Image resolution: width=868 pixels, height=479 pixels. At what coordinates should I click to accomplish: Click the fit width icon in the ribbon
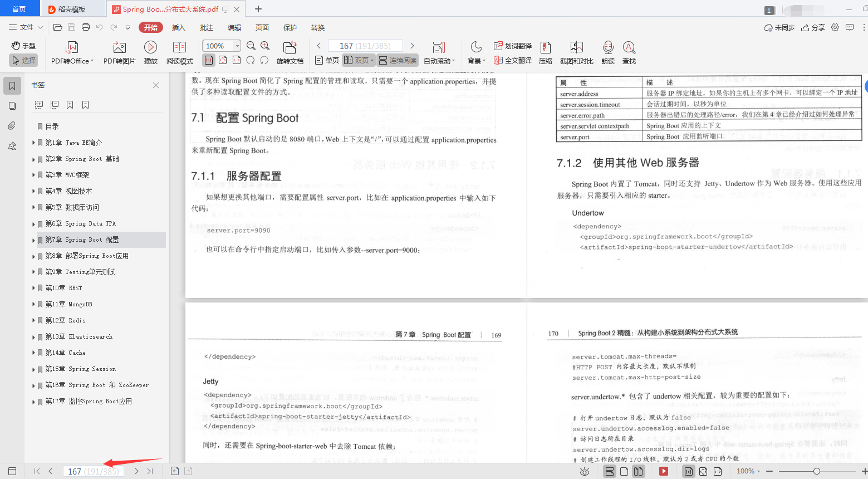point(237,60)
